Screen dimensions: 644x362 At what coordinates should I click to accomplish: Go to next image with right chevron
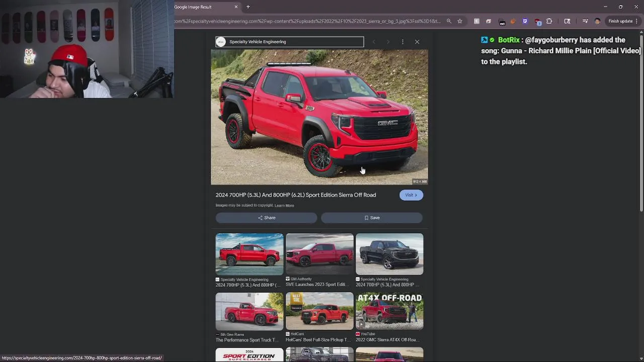point(388,42)
